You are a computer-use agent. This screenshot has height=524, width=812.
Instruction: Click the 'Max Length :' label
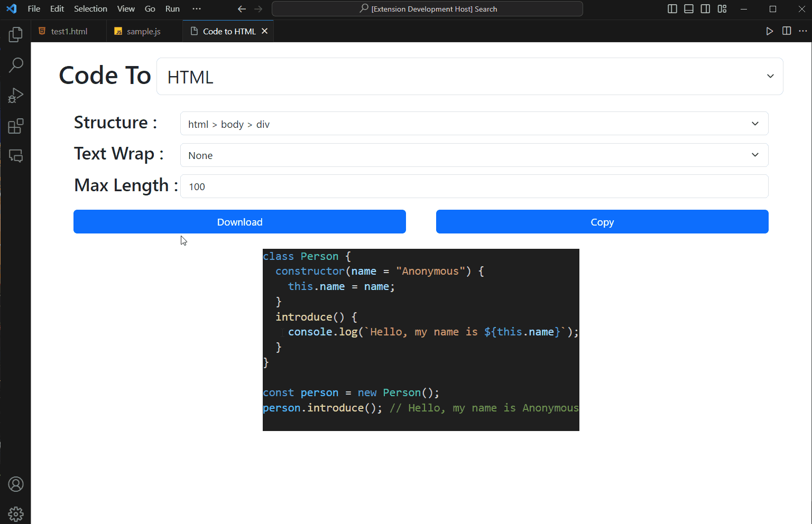126,185
